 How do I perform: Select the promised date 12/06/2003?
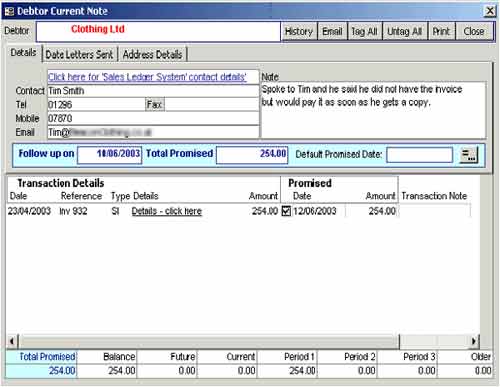click(315, 211)
